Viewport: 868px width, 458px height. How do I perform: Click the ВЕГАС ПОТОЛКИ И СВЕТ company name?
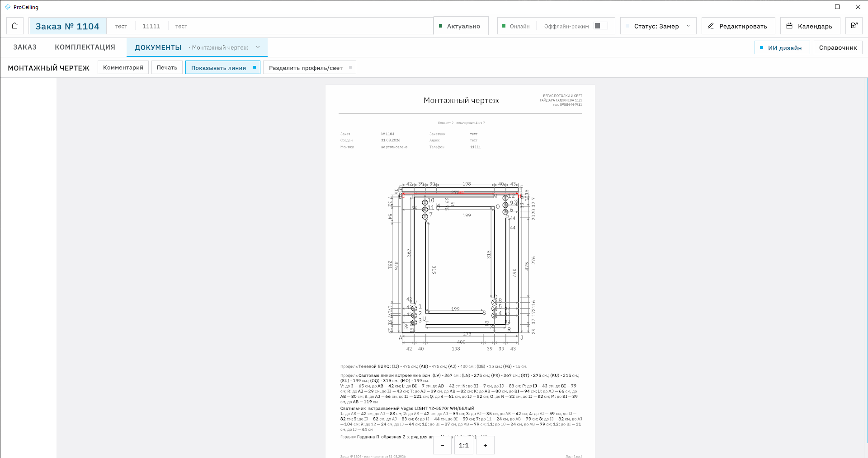(562, 96)
